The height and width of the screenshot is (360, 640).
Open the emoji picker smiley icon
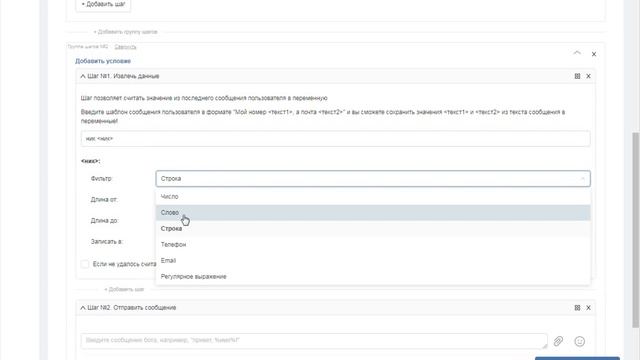click(580, 341)
